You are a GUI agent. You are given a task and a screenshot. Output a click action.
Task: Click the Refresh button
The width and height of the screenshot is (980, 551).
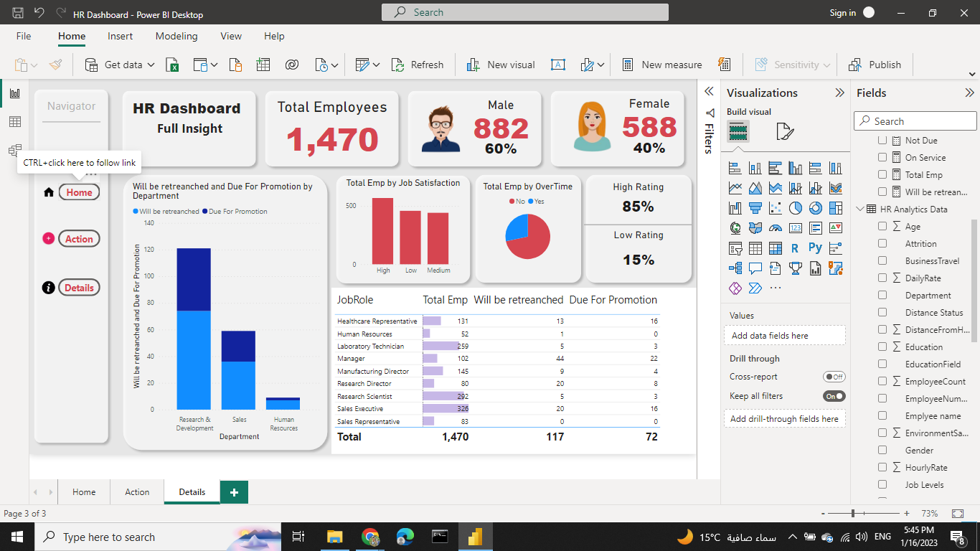pyautogui.click(x=418, y=65)
